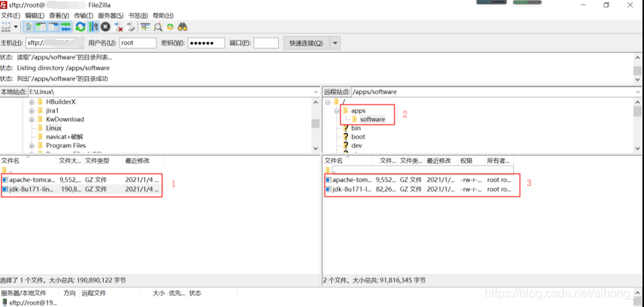Click the 快速连接 button
Screen dimensions: 644x307
[306, 43]
